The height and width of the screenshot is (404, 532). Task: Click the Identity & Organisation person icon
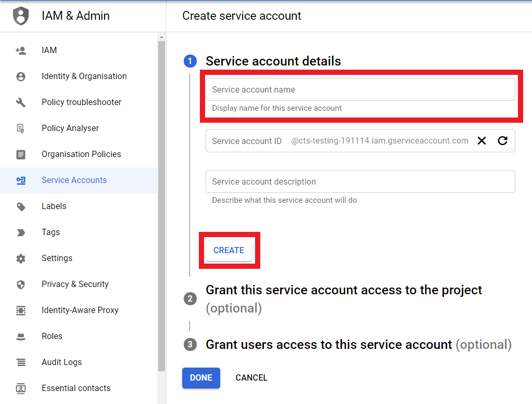[21, 76]
